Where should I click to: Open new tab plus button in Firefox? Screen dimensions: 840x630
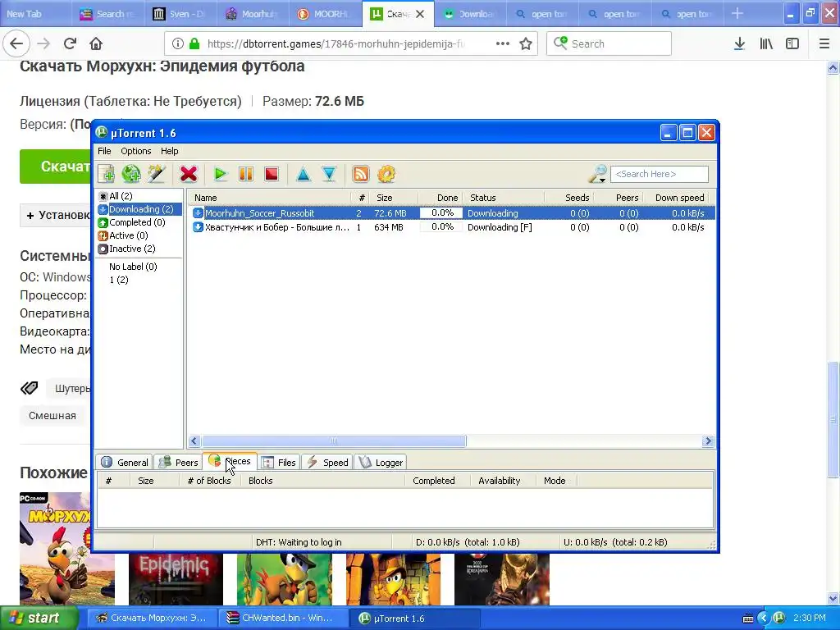(737, 13)
